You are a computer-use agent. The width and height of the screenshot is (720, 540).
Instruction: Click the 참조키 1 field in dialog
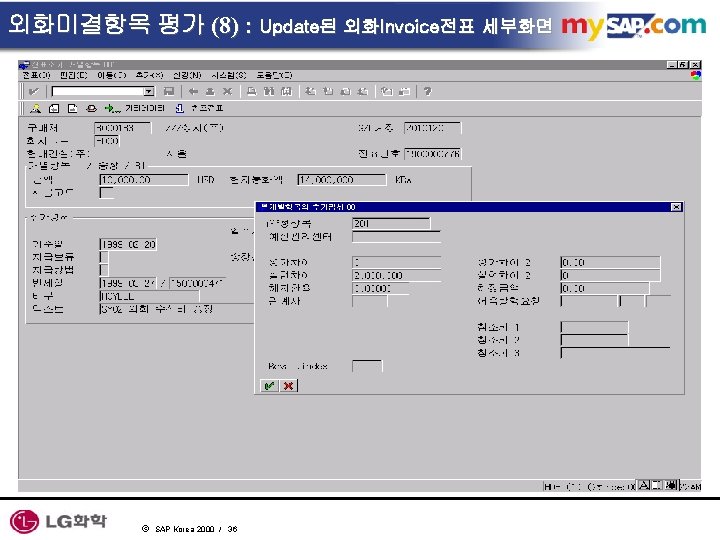594,327
